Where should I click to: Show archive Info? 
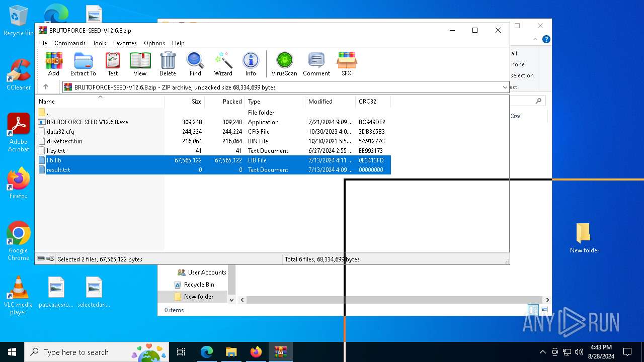pos(251,64)
